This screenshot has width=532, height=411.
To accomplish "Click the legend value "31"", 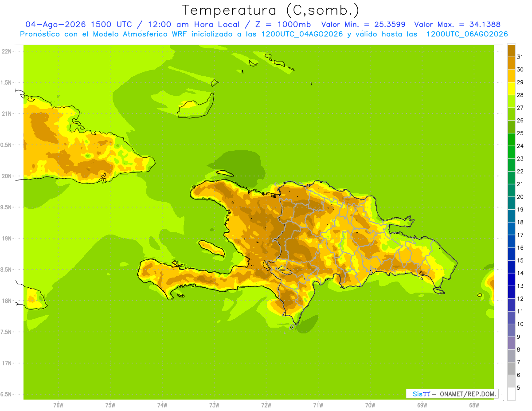I will [520, 57].
